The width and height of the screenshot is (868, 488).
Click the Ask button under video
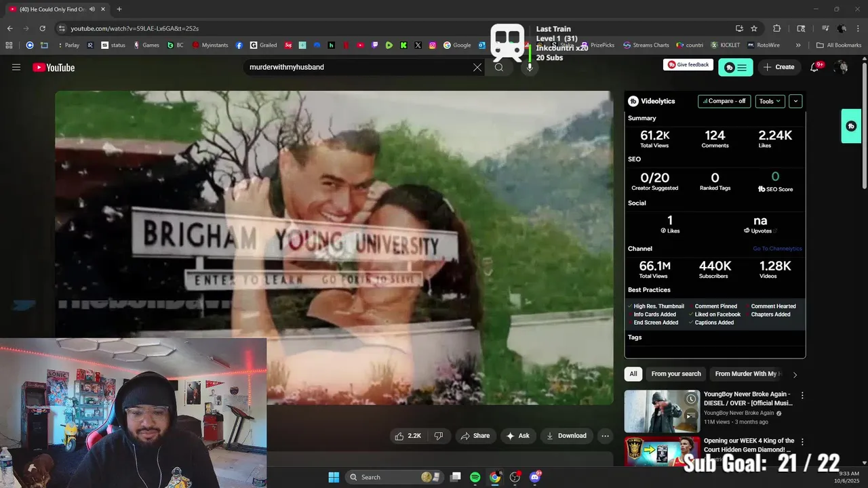(x=518, y=436)
